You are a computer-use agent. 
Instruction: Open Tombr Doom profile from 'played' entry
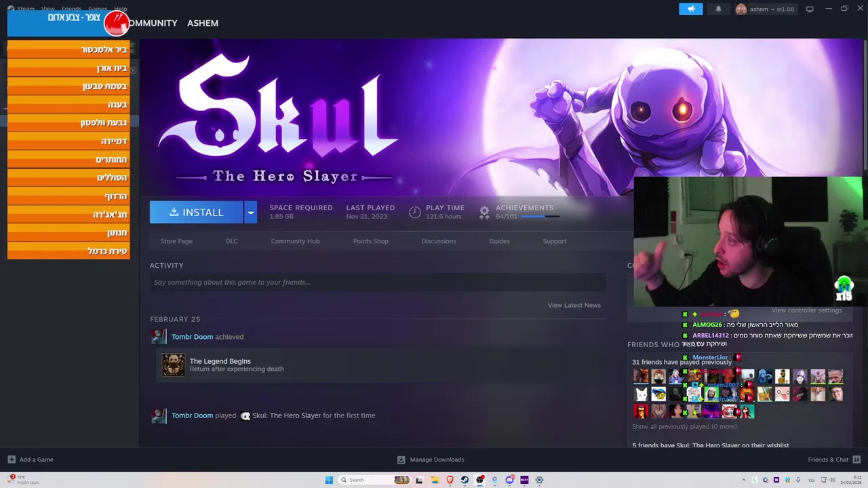click(192, 415)
